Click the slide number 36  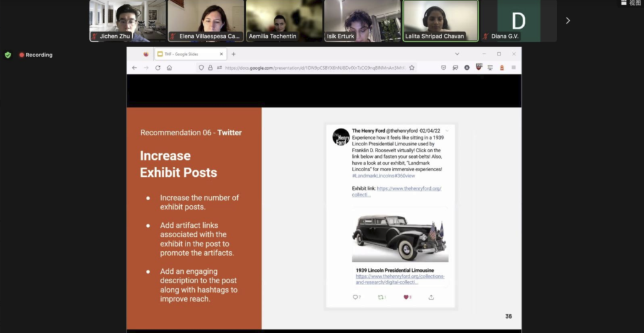pyautogui.click(x=508, y=316)
